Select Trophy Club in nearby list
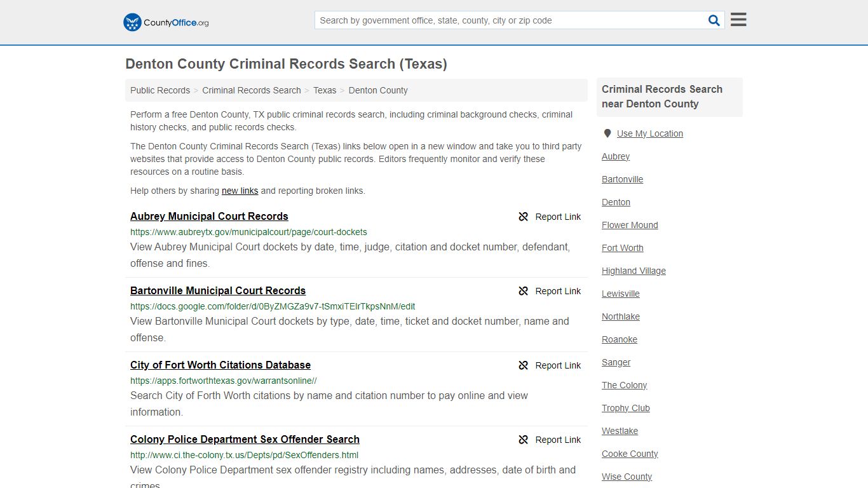 (626, 408)
